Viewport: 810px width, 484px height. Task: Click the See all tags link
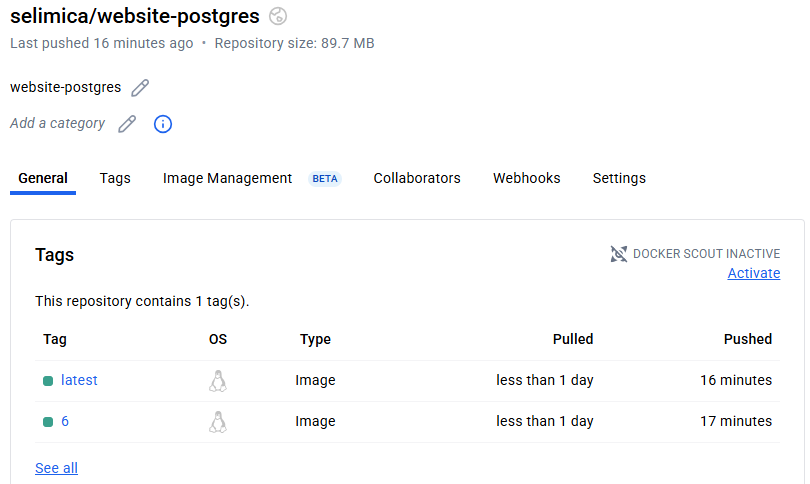tap(56, 468)
